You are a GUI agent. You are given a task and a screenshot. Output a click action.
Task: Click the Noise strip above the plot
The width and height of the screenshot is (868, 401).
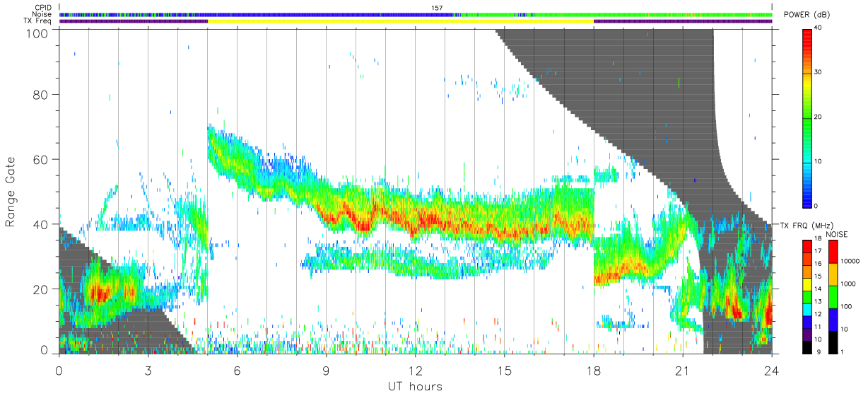pyautogui.click(x=416, y=14)
